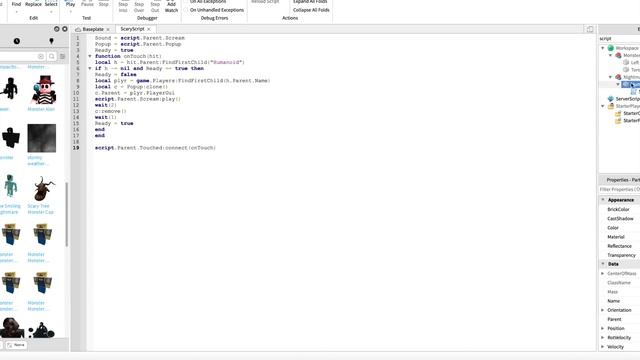This screenshot has width=640, height=360.
Task: Click the Find tool in Edit group
Action: [x=16, y=4]
